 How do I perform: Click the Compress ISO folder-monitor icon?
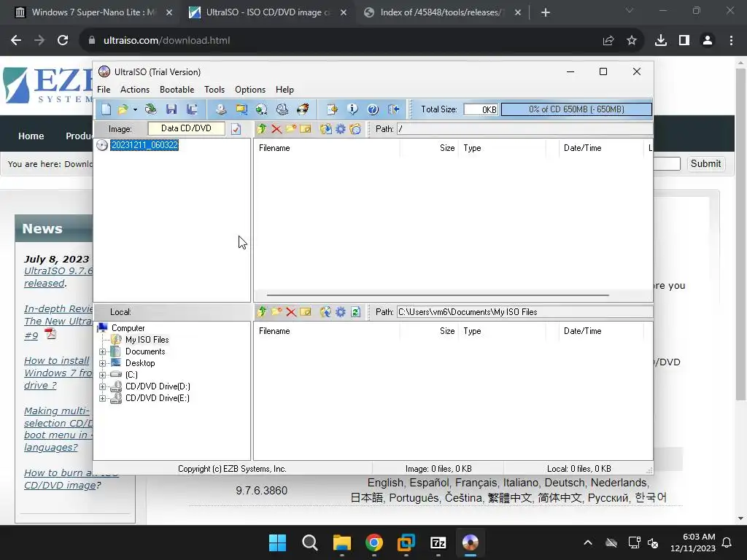241,109
